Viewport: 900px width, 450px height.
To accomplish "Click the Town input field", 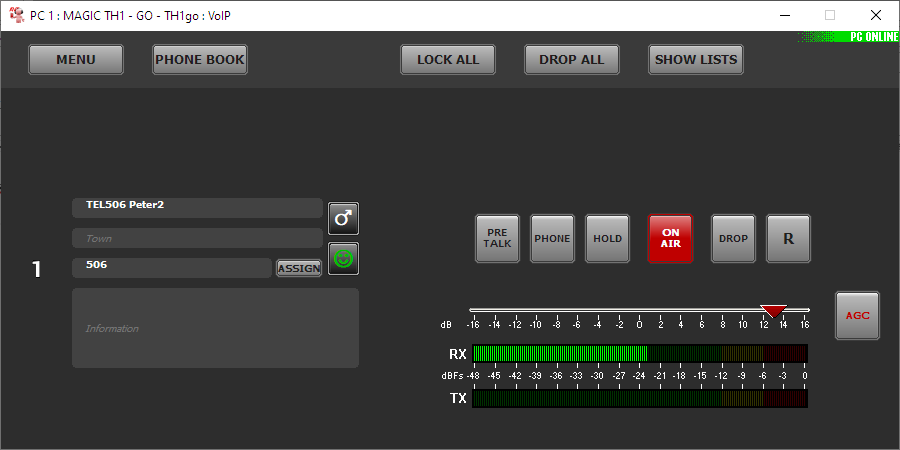I will pyautogui.click(x=197, y=239).
